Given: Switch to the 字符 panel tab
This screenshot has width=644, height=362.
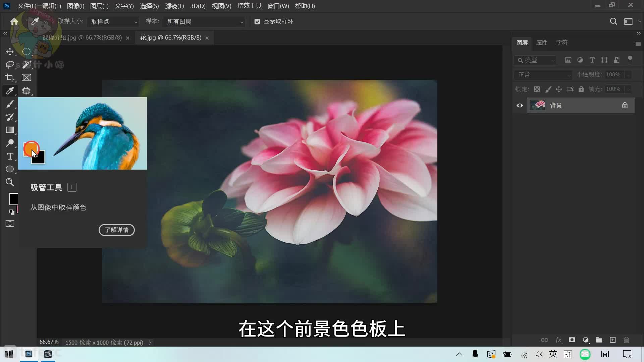Looking at the screenshot, I should pos(562,43).
